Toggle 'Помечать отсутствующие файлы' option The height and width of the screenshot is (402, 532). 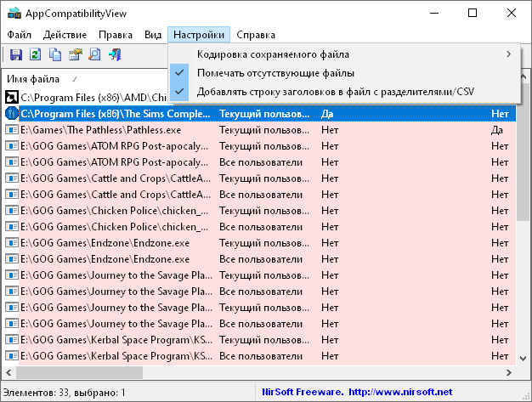344,73
